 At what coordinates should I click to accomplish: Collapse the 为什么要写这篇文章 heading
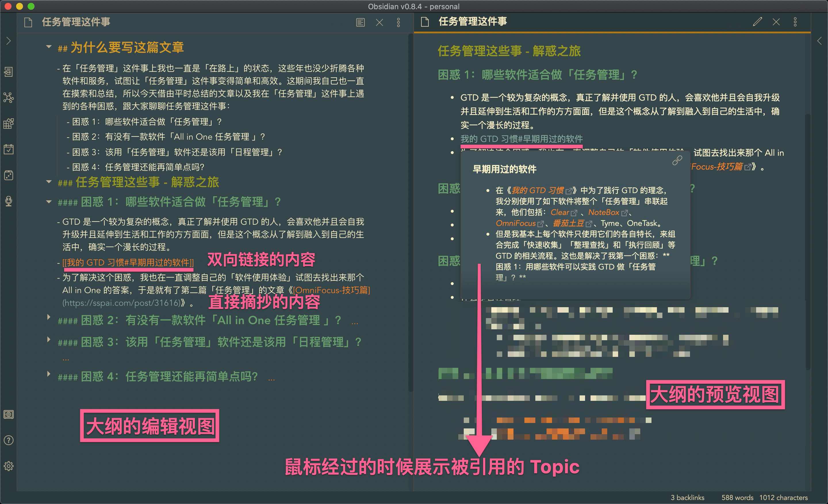49,47
